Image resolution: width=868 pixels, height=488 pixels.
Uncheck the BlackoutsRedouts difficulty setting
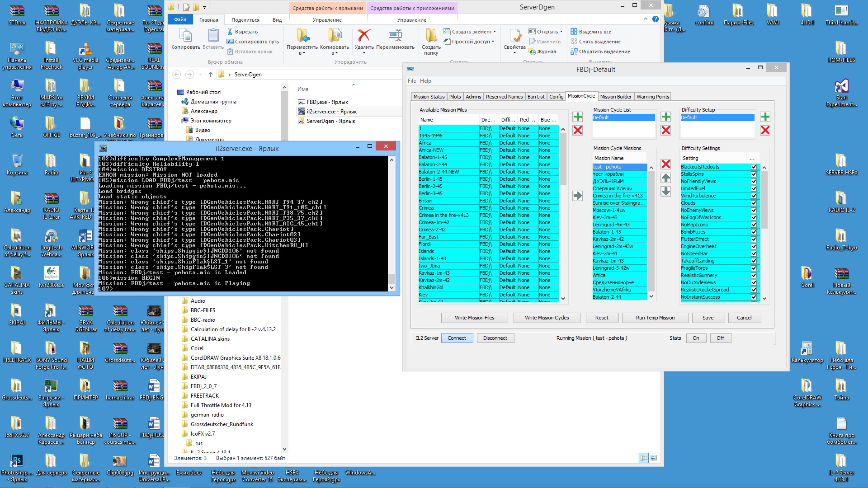coord(754,167)
